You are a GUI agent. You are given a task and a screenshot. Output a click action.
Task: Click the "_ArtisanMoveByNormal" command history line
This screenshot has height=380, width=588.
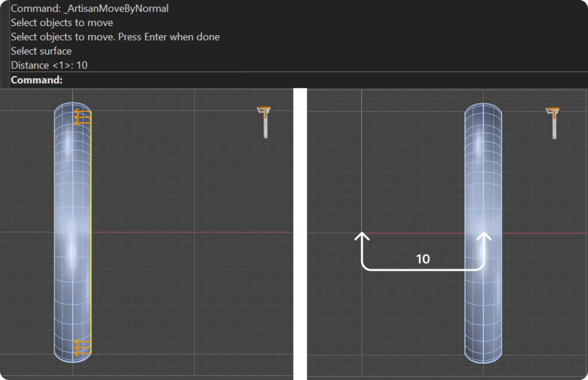click(90, 9)
